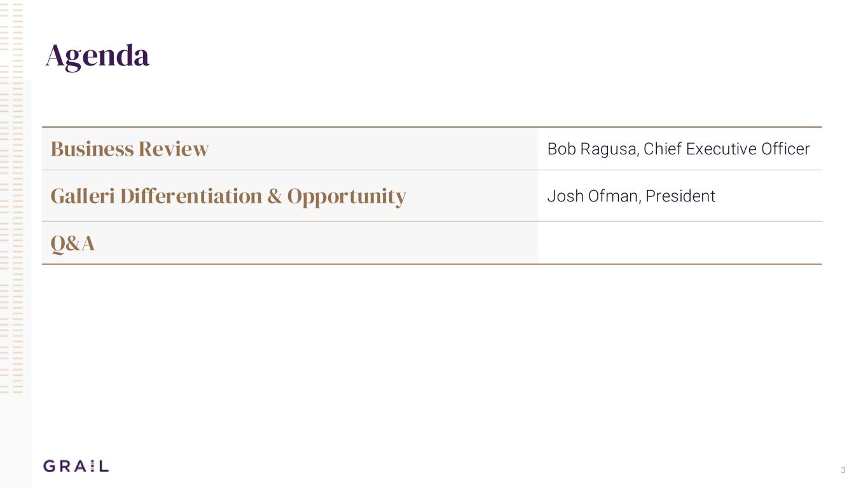Click the word Opportunity

pos(347,196)
